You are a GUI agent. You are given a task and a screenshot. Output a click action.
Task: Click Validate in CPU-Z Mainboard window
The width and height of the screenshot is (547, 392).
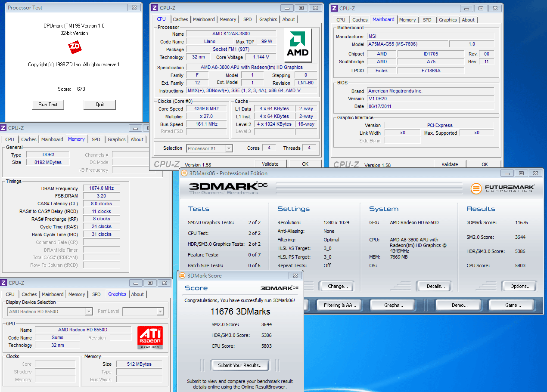coord(450,164)
